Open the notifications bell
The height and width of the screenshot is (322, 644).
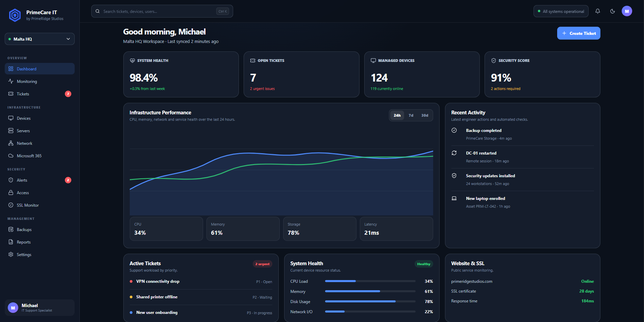click(598, 11)
